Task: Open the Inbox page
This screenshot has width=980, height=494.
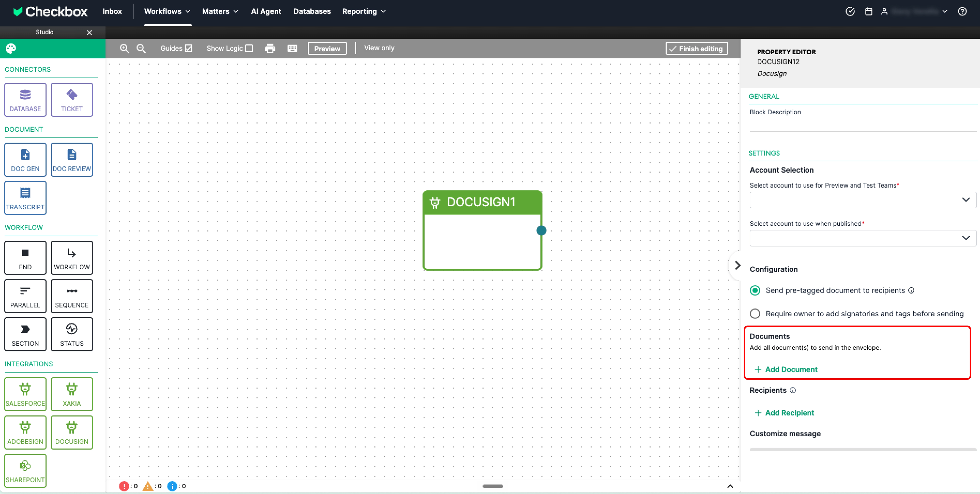Action: [112, 11]
